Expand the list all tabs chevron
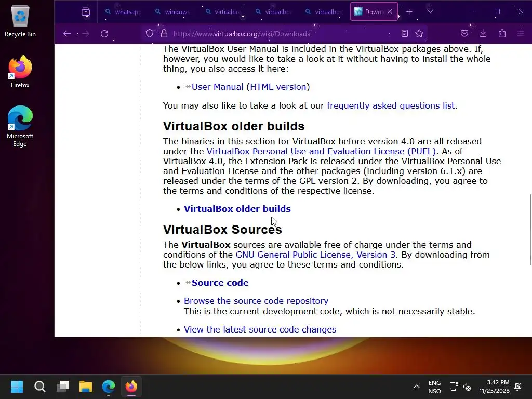 pos(430,11)
